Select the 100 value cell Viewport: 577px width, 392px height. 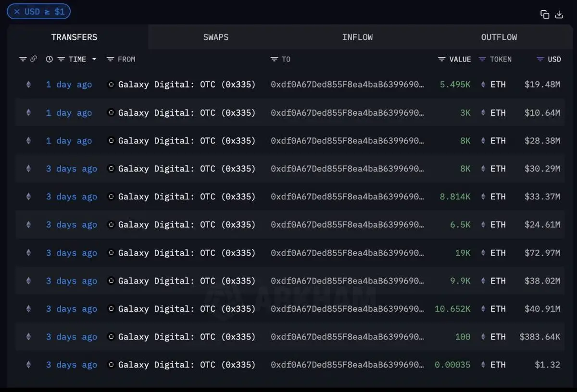click(463, 337)
